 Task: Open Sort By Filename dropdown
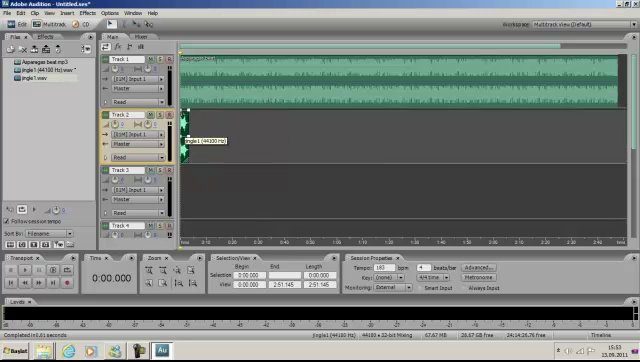(49, 234)
